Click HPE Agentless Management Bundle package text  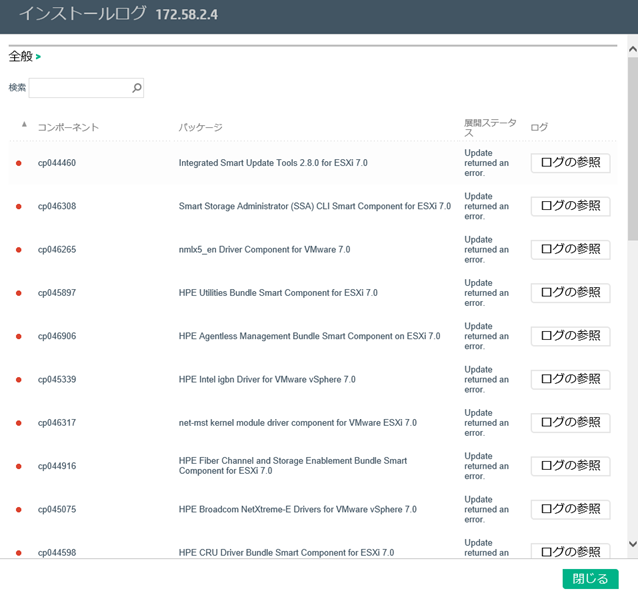[309, 337]
